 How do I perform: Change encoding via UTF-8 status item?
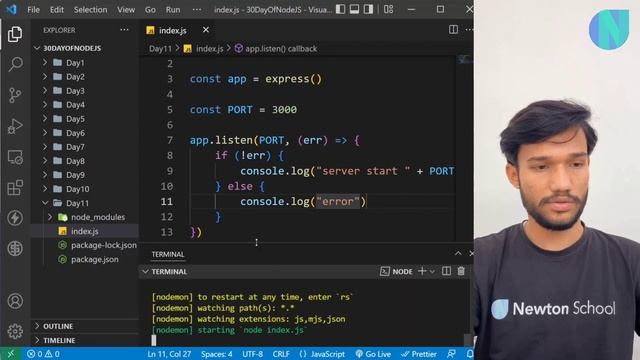pyautogui.click(x=253, y=354)
